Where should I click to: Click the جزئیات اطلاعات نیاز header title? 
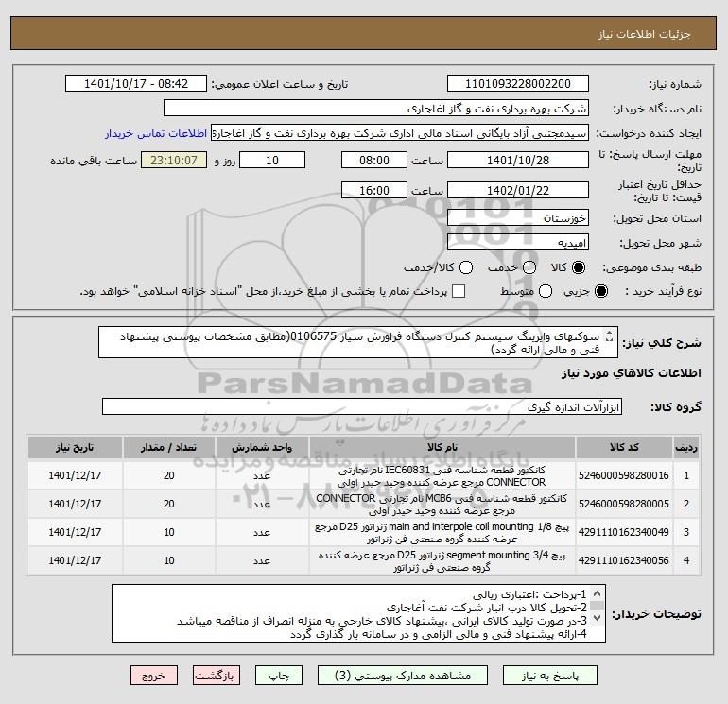[645, 34]
